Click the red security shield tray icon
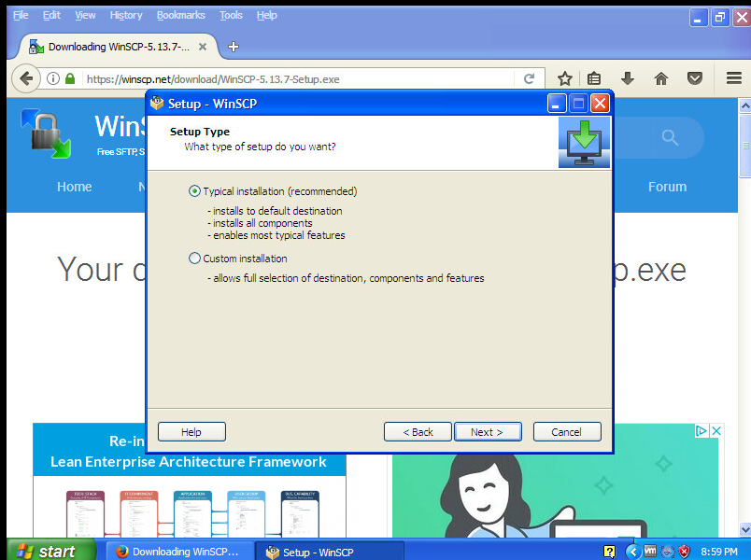The width and height of the screenshot is (751, 560). coord(684,552)
